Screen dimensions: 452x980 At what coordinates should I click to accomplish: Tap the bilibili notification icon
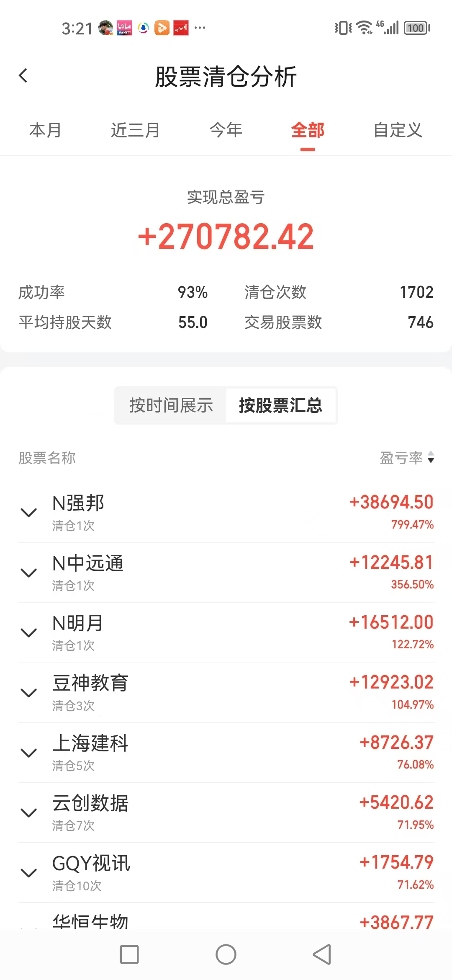tap(124, 28)
